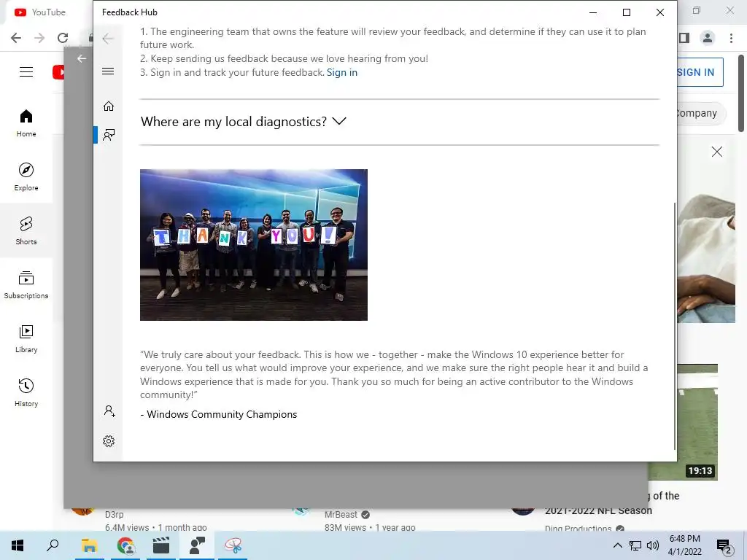Screen dimensions: 747x560
Task: Open YouTube Subscriptions in the sidebar
Action: click(26, 285)
